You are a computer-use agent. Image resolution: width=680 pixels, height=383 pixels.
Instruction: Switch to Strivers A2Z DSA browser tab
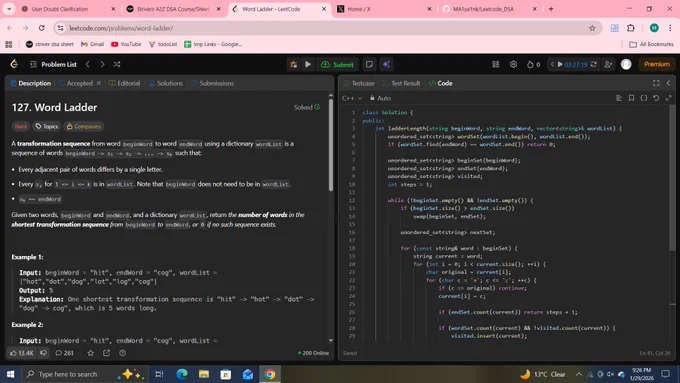[x=173, y=9]
